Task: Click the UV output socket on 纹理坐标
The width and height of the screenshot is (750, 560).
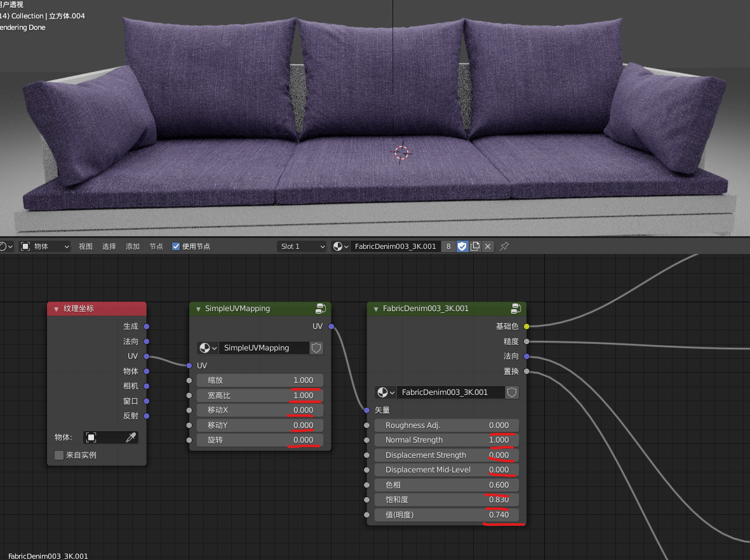Action: [x=146, y=356]
